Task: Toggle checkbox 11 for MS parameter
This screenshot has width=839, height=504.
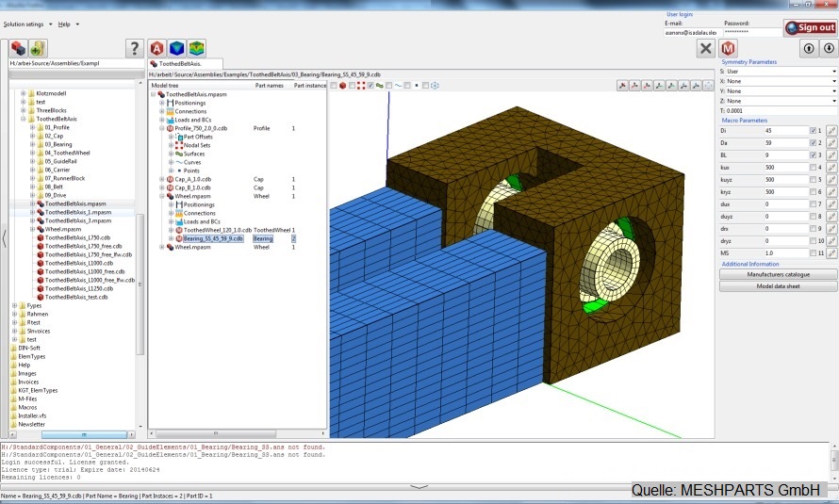Action: pyautogui.click(x=814, y=252)
